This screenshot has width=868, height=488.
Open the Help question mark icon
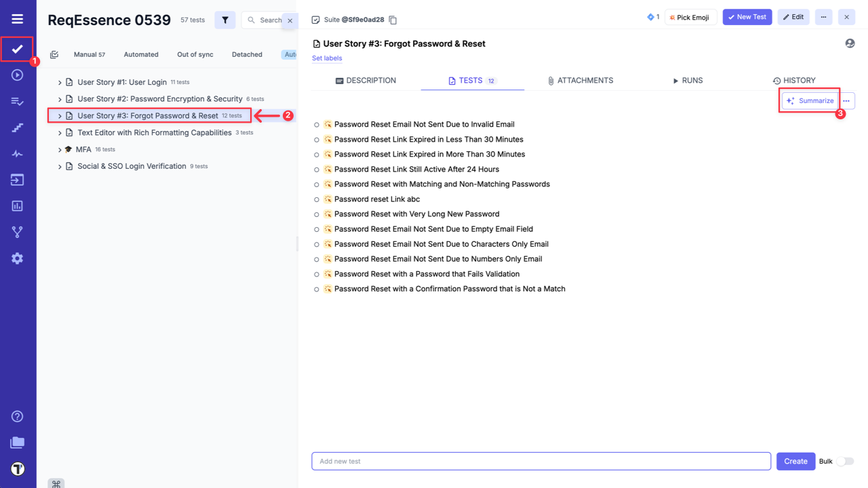[x=18, y=416]
